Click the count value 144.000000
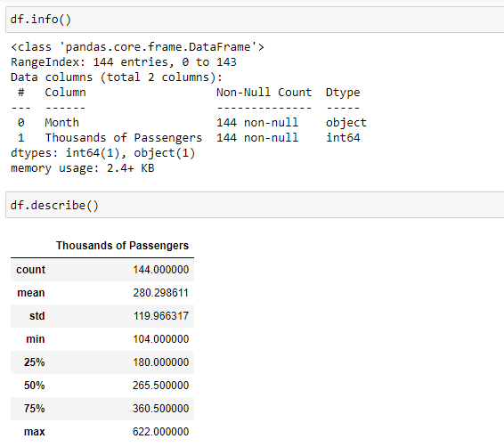The image size is (504, 447). [x=160, y=270]
